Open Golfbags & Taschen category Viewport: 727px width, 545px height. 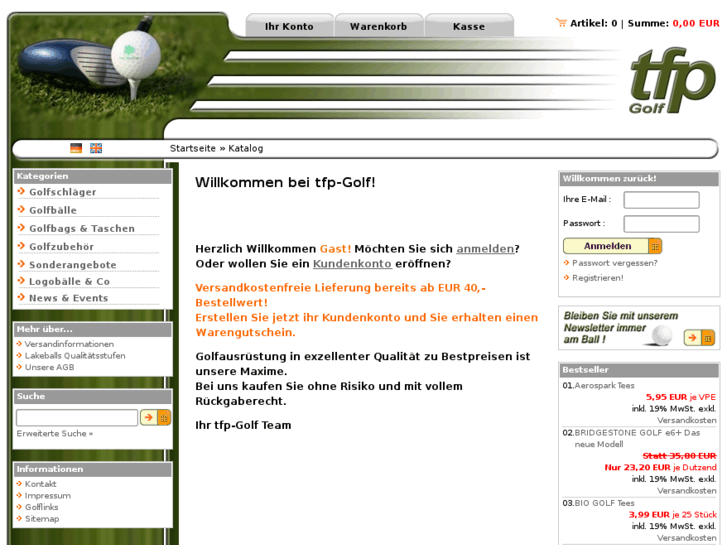tap(82, 229)
